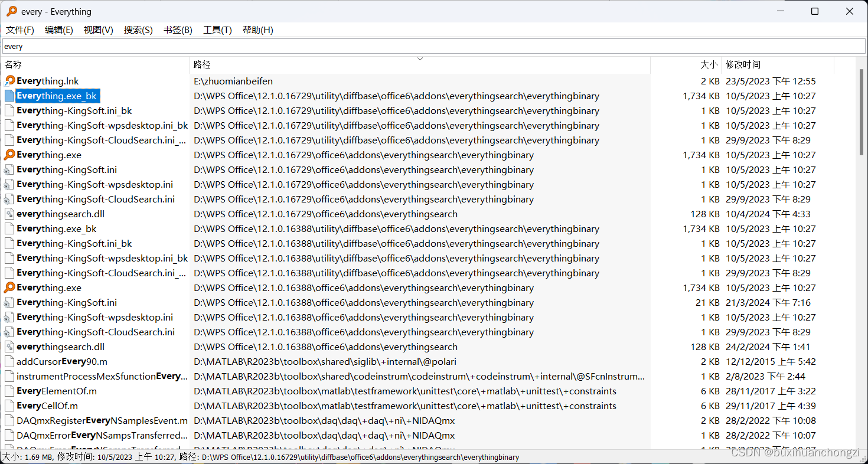Open the 搜索(S) menu
Viewport: 868px width, 464px height.
tap(138, 30)
